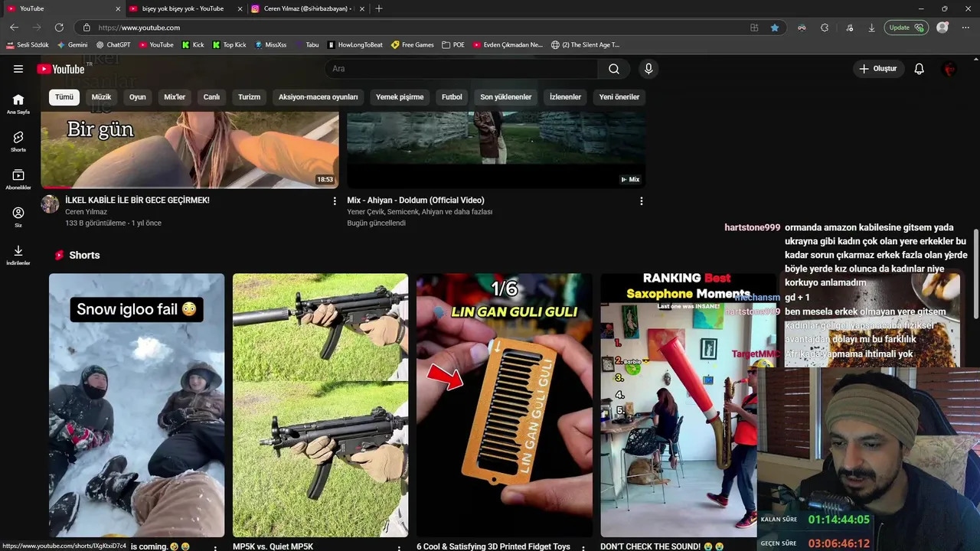This screenshot has height=551, width=980.
Task: Open the media control music-note icon
Action: 850,28
